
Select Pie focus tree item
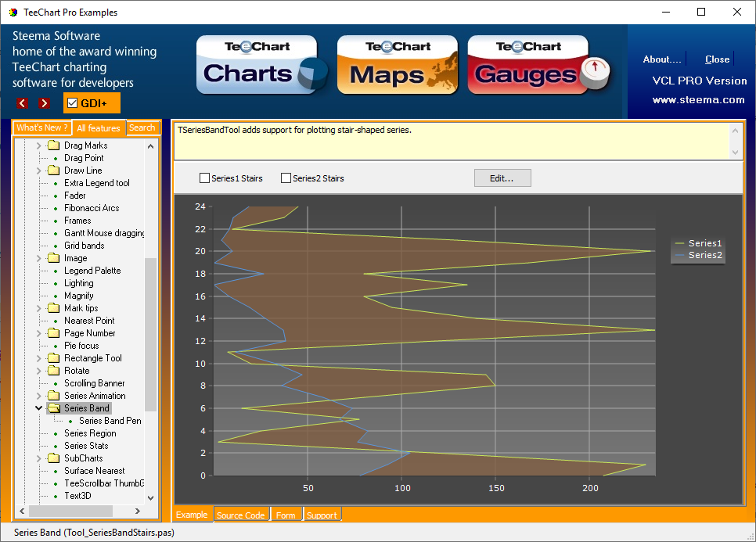(x=81, y=346)
